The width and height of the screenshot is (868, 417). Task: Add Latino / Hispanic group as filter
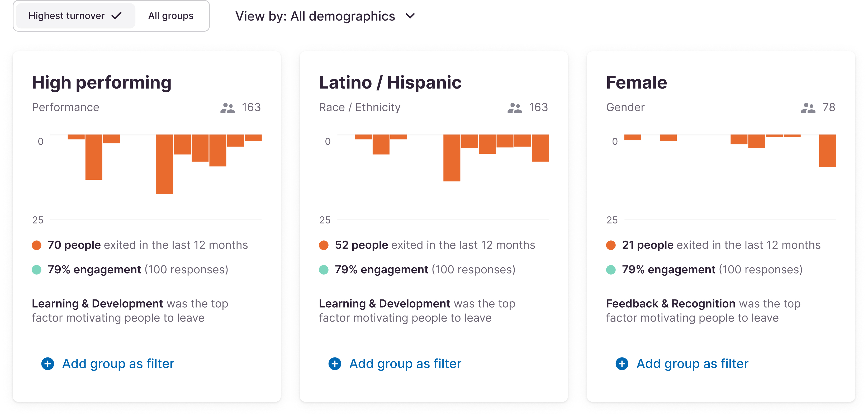pyautogui.click(x=405, y=364)
